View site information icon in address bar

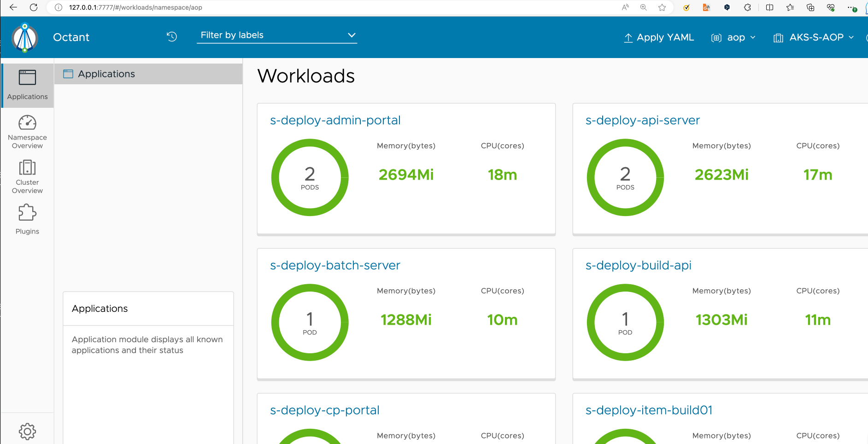[59, 7]
